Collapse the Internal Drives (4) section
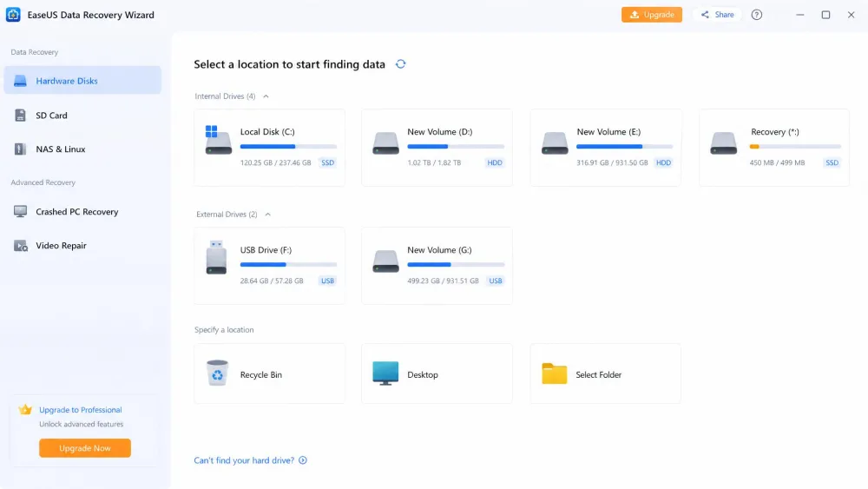The width and height of the screenshot is (868, 489). click(x=266, y=96)
